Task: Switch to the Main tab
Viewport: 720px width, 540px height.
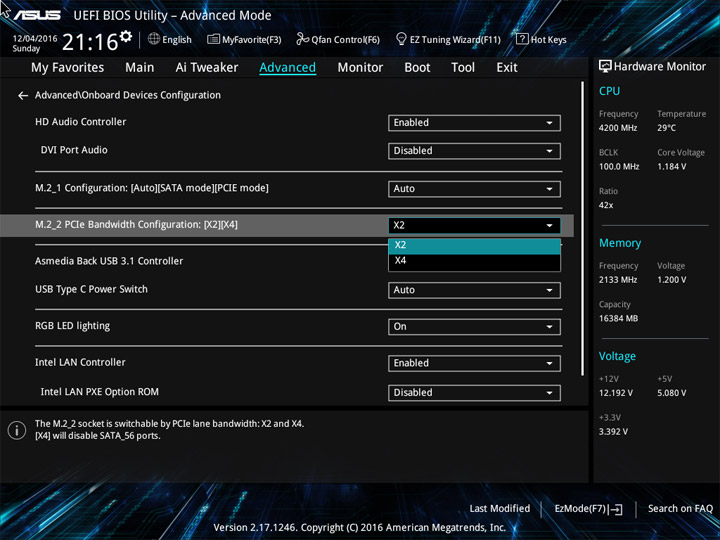Action: 140,68
